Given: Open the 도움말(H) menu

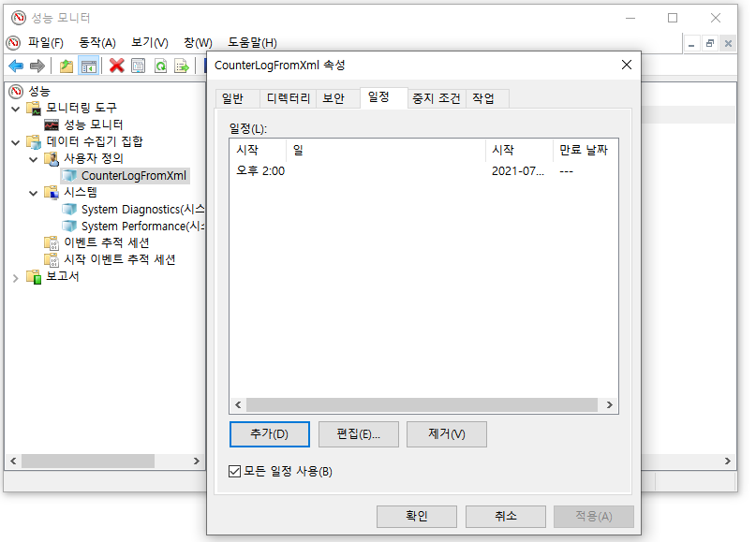Looking at the screenshot, I should tap(253, 43).
